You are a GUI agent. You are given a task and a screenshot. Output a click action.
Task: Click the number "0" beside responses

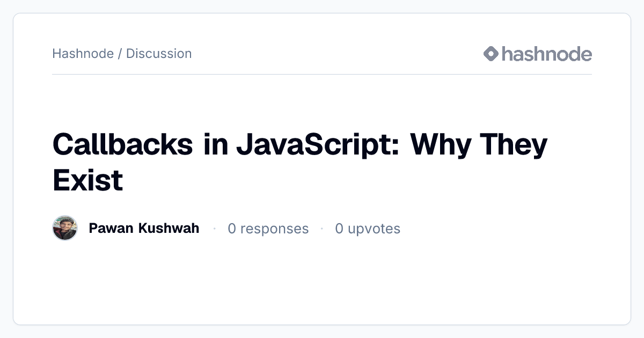[232, 229]
